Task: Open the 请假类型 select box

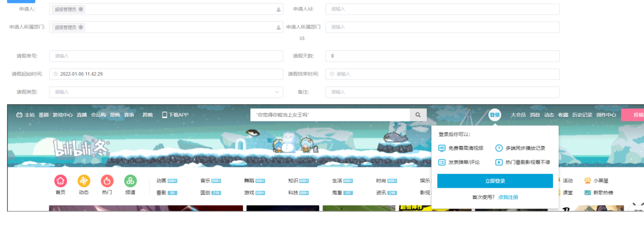Action: click(x=166, y=92)
